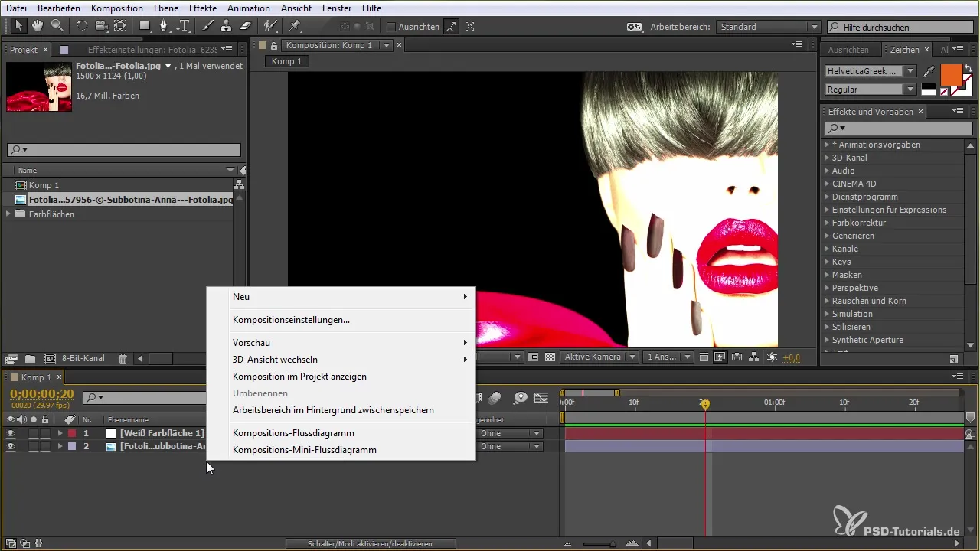Toggle transfer controls pane icon
The height and width of the screenshot is (551, 980).
tap(25, 543)
